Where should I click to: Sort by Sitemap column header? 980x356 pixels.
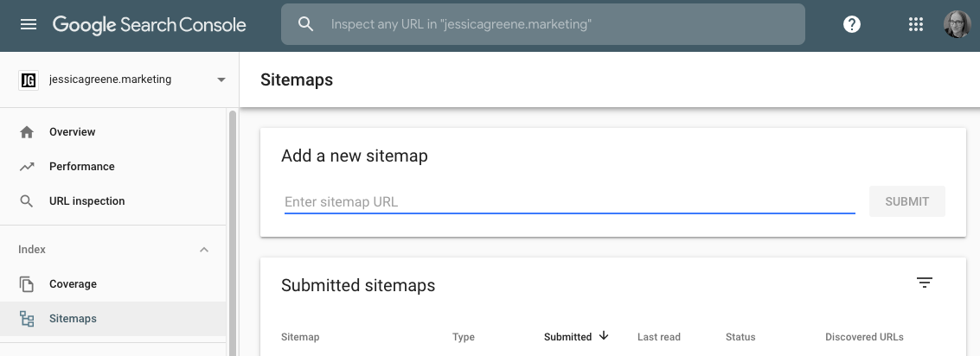(300, 337)
